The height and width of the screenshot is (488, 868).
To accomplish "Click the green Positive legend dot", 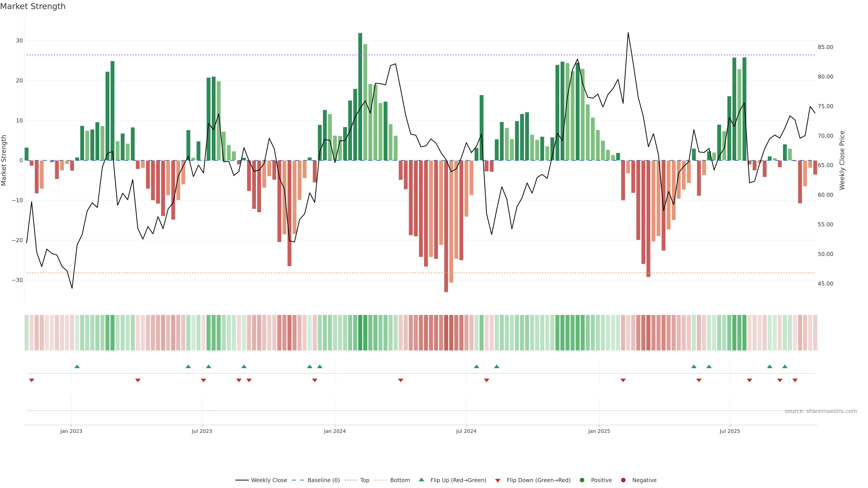I will click(x=582, y=480).
